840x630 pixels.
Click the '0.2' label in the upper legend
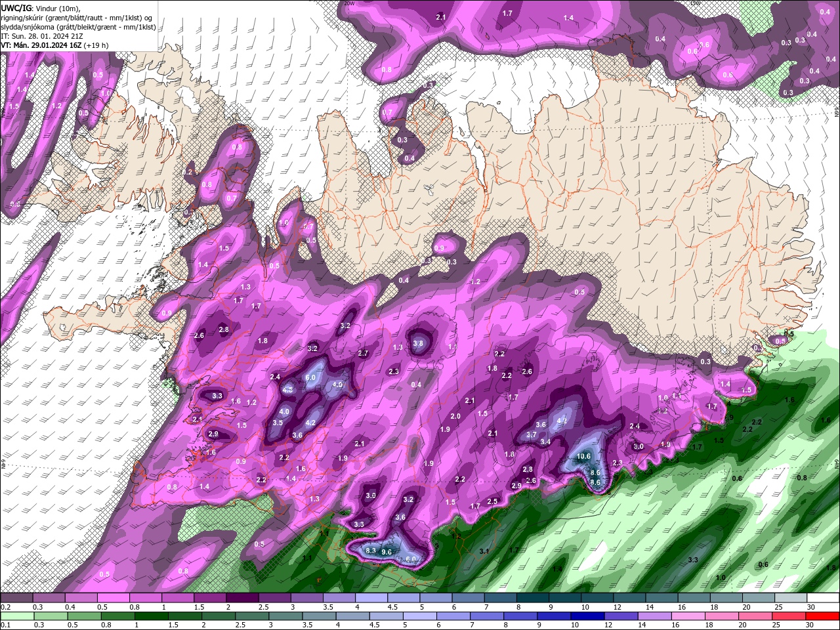[6, 607]
